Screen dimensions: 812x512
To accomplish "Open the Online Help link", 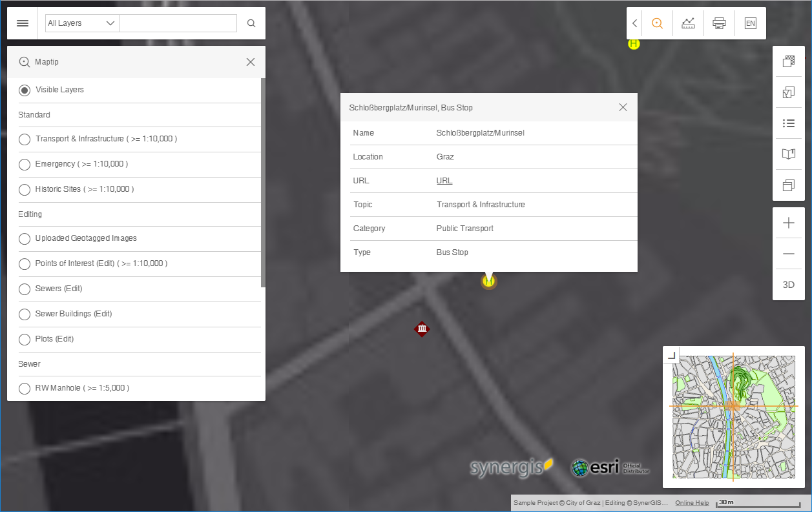I will [x=691, y=502].
